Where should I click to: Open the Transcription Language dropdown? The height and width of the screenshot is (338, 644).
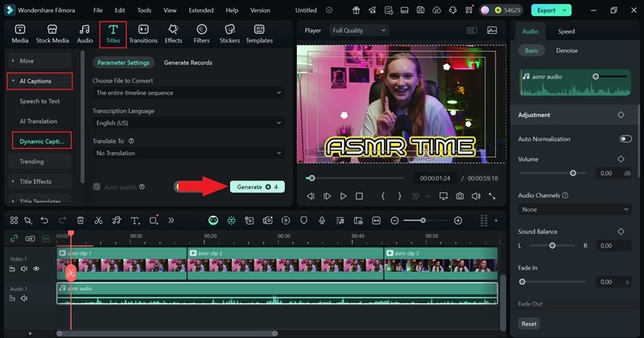(188, 123)
